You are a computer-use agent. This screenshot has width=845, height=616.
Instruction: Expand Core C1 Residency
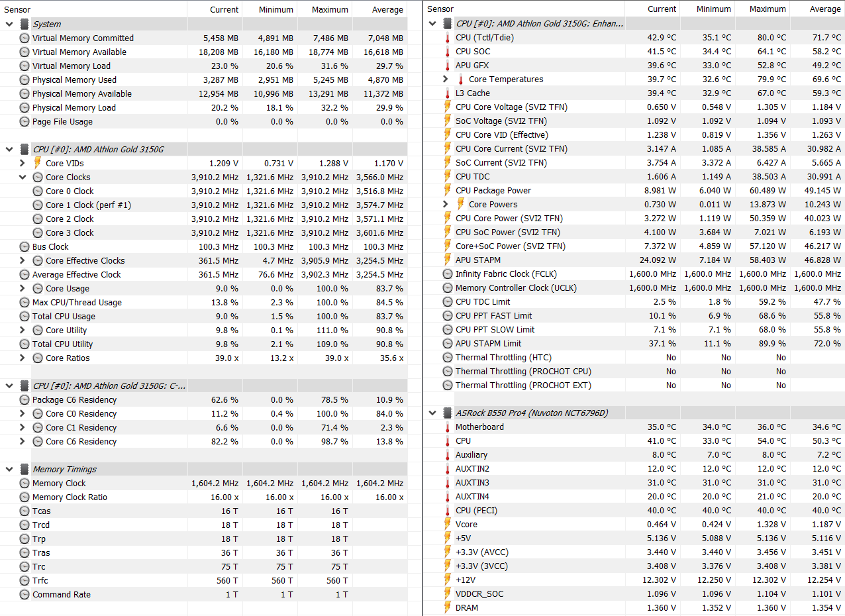click(23, 428)
